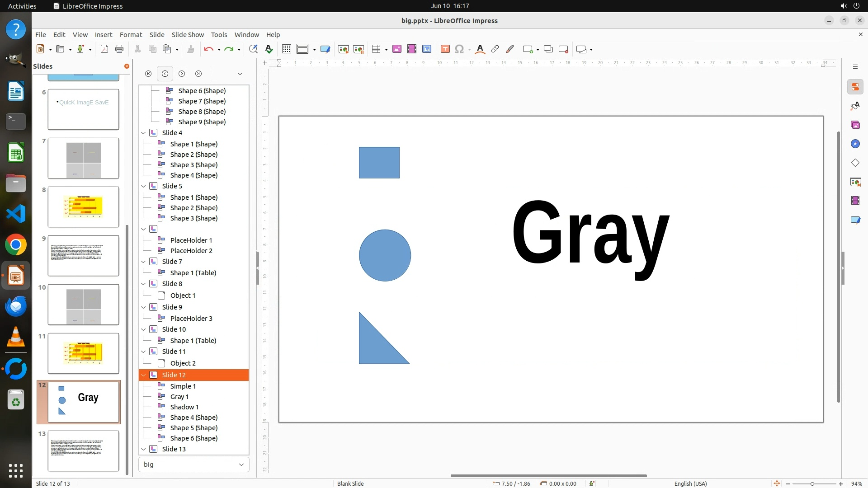Collapse the Slide 4 tree node
Viewport: 868px width, 488px height.
point(143,133)
